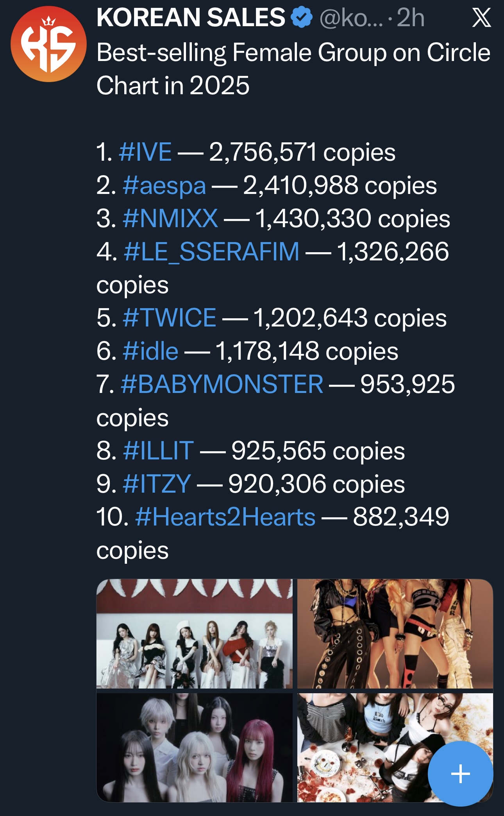View the top-left six-member group photo
The height and width of the screenshot is (816, 504).
194,633
